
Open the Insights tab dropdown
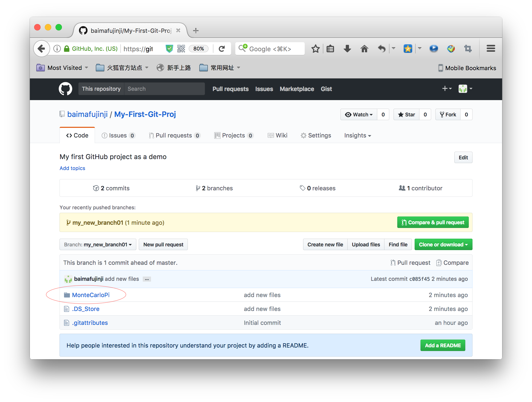click(x=358, y=135)
